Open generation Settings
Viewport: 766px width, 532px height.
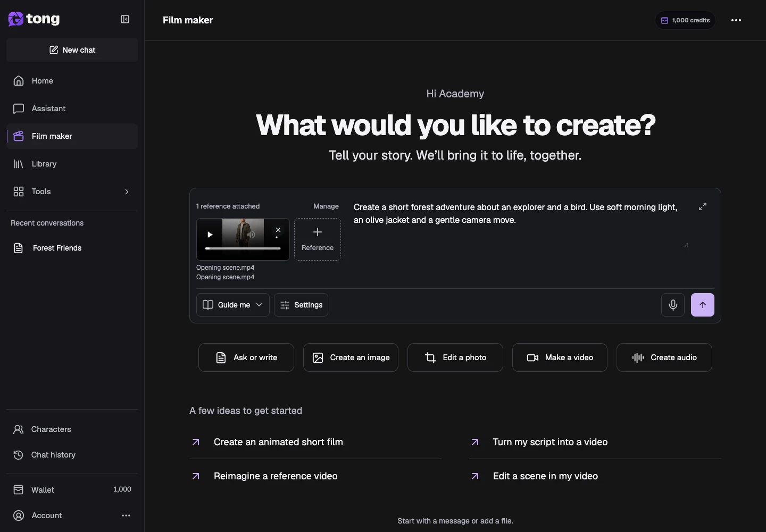tap(301, 305)
